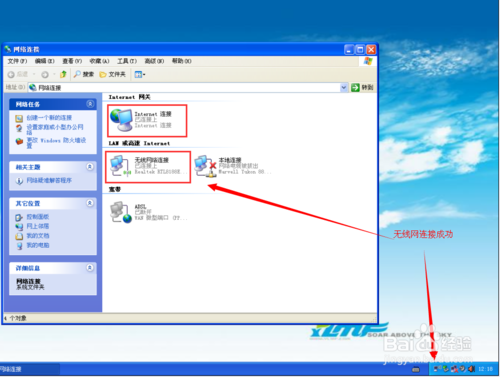Open the 网络疑难解答程序 troubleshooter link
Viewport: 500px width, 377px height.
tap(49, 180)
